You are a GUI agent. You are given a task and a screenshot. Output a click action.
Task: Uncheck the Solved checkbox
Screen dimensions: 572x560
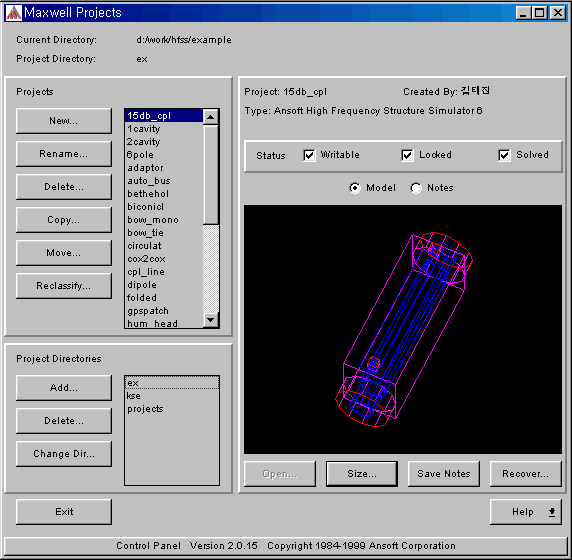point(504,155)
